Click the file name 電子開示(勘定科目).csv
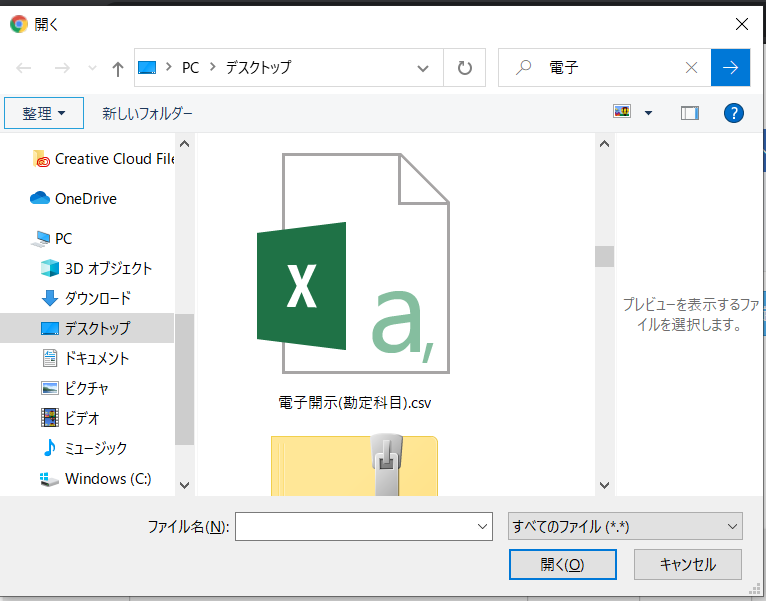 click(x=355, y=403)
